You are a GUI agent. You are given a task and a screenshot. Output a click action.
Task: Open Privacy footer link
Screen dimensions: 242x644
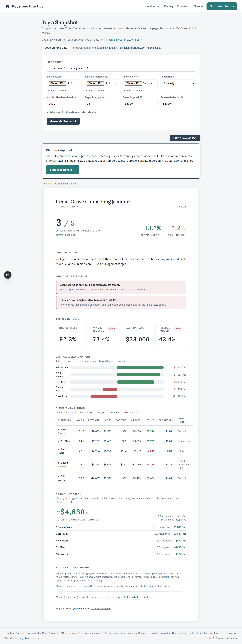pos(19,638)
